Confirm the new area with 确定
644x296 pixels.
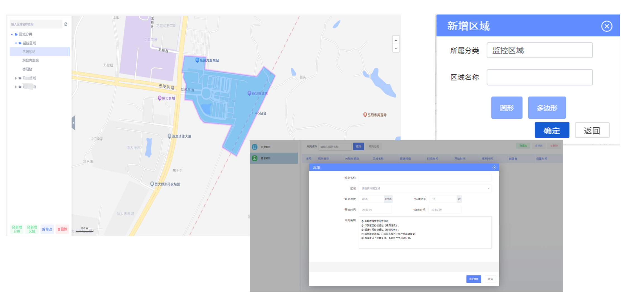tap(552, 130)
